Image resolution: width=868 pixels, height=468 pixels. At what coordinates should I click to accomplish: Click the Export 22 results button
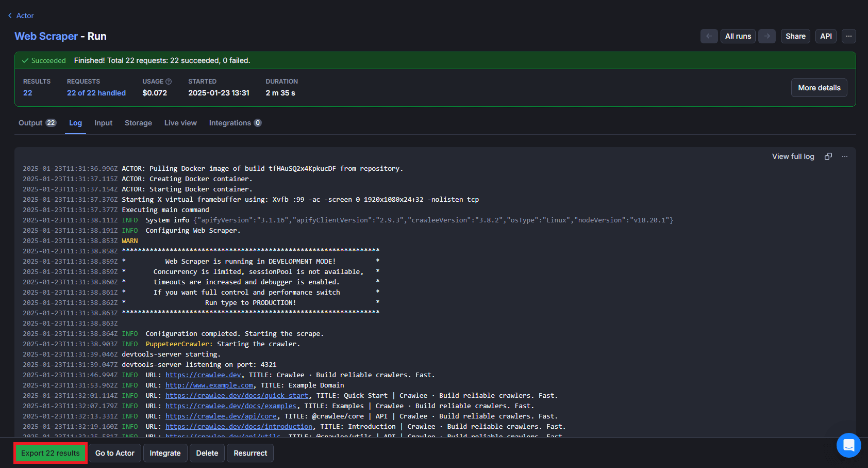click(x=50, y=453)
